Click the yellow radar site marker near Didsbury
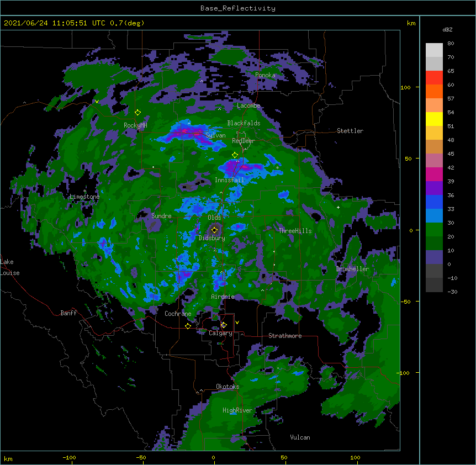Image resolution: width=476 pixels, height=465 pixels. tap(214, 230)
